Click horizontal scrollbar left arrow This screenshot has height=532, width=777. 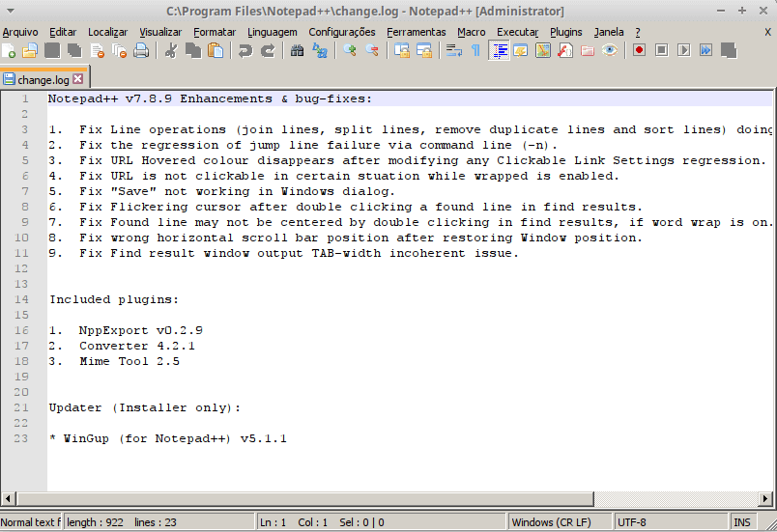point(8,499)
